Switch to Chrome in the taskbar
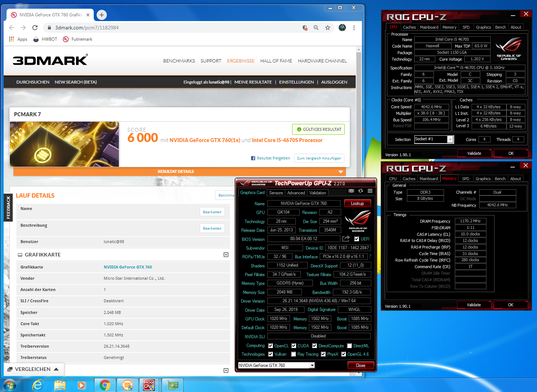Screen dimensions: 537x392 point(105,385)
